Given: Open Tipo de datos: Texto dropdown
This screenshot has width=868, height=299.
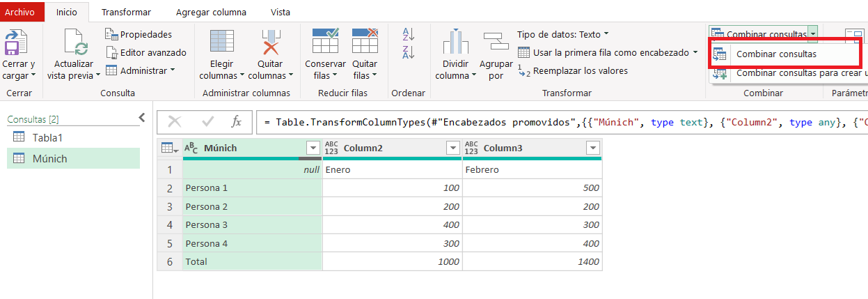Looking at the screenshot, I should coord(562,34).
